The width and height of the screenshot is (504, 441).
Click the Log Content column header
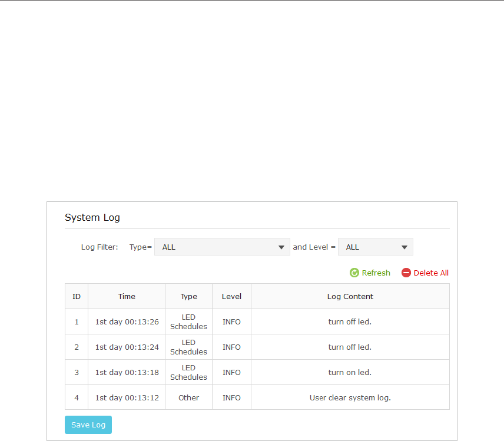(350, 296)
